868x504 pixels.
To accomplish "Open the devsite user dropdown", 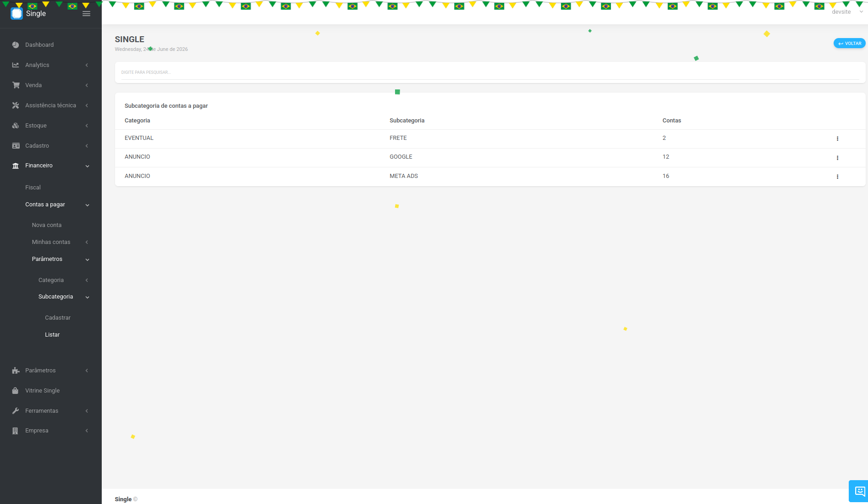I will pyautogui.click(x=847, y=12).
